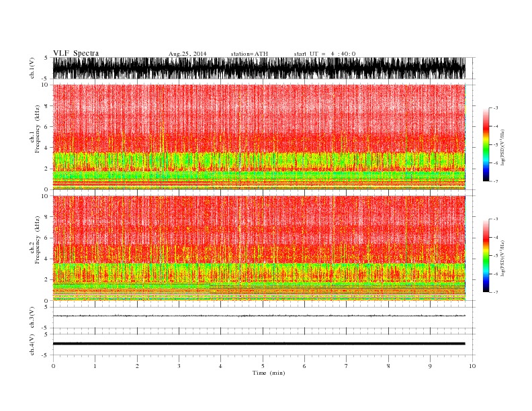Click the 'VLF Spectra' title text
This screenshot has width=532, height=411.
tap(76, 53)
